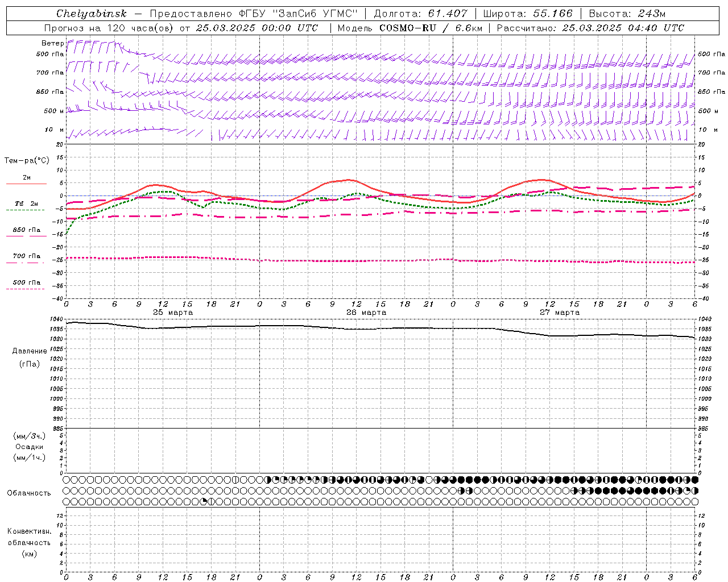Screen dimensions: 728x582
Task: Click the '500 гПа' temperature legend entry
Action: pyautogui.click(x=27, y=282)
